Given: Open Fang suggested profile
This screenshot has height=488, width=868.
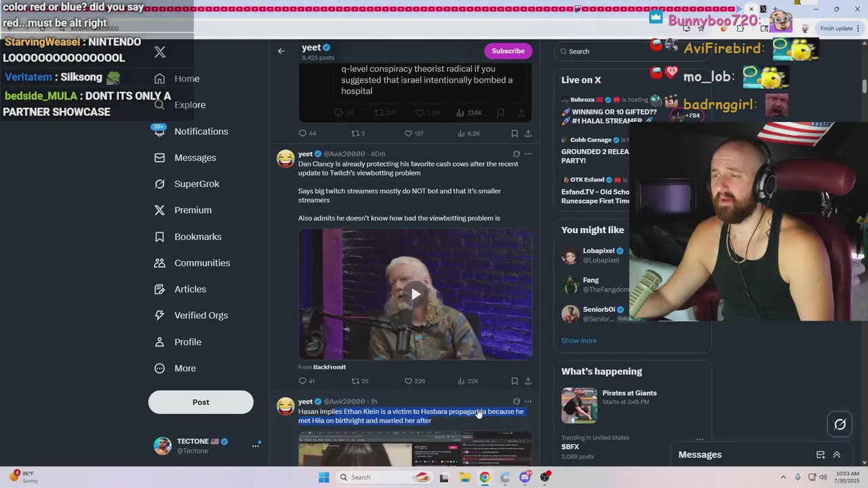Looking at the screenshot, I should (x=595, y=285).
